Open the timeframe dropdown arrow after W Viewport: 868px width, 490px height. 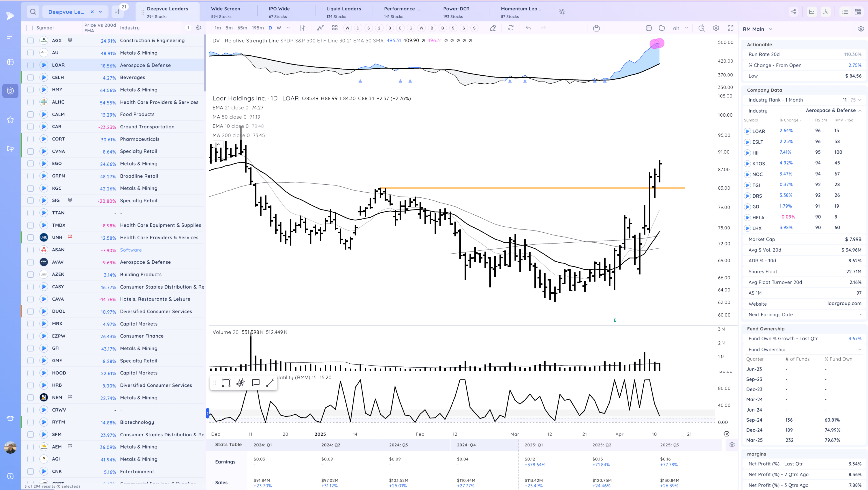[x=288, y=28]
